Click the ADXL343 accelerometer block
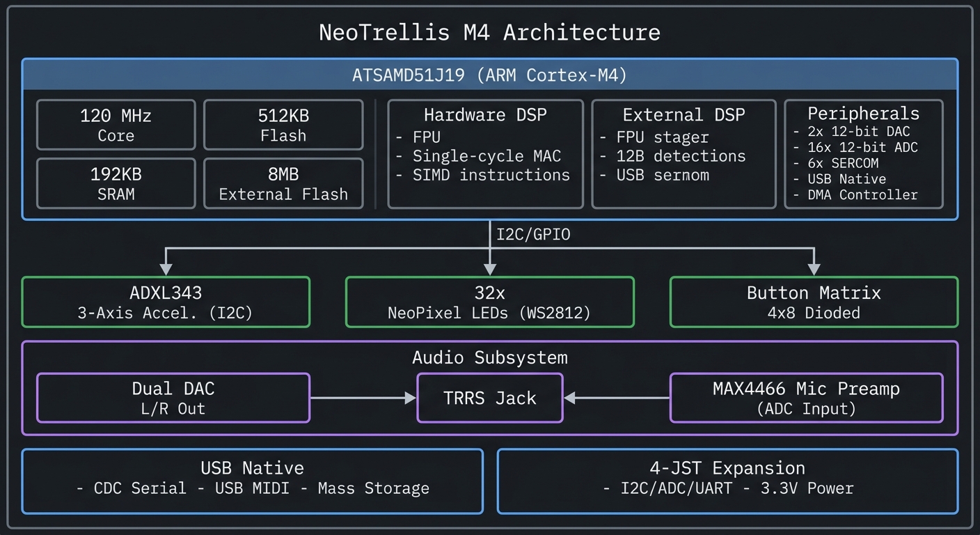The height and width of the screenshot is (535, 980). 166,302
